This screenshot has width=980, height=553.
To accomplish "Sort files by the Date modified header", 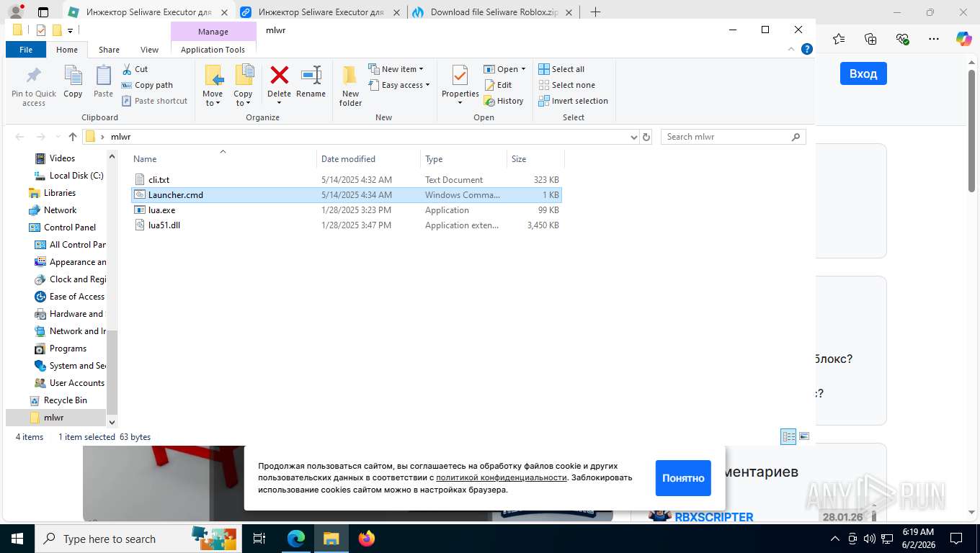I will [348, 159].
